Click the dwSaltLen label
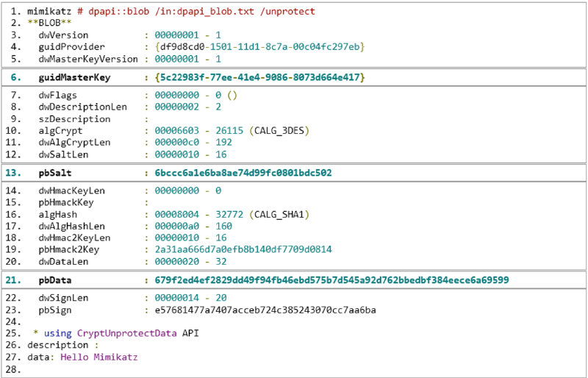Screen dimensions: 588x378 pyautogui.click(x=63, y=154)
